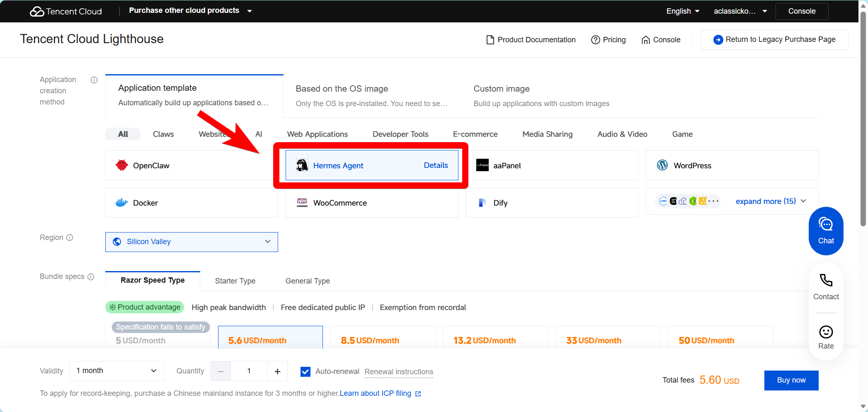Switch to the Media Sharing category
The image size is (868, 412).
(x=548, y=134)
